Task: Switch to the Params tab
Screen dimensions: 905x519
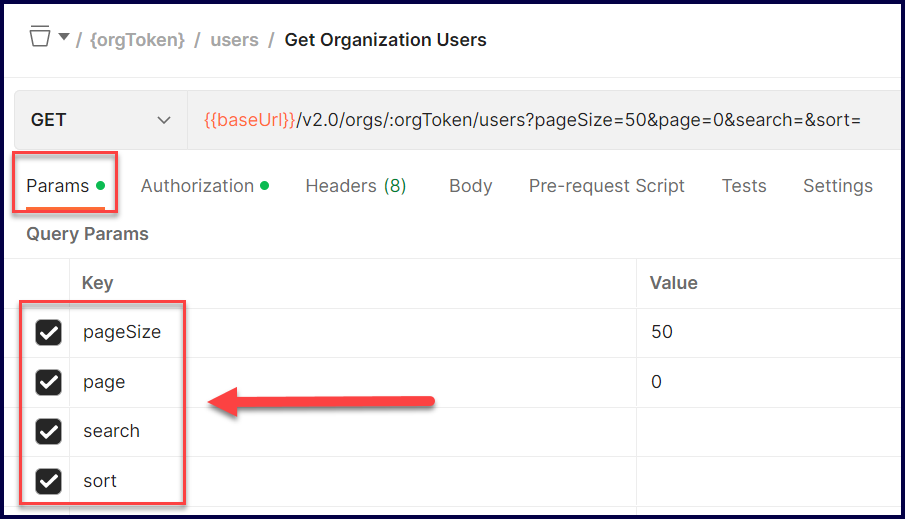Action: [x=58, y=186]
